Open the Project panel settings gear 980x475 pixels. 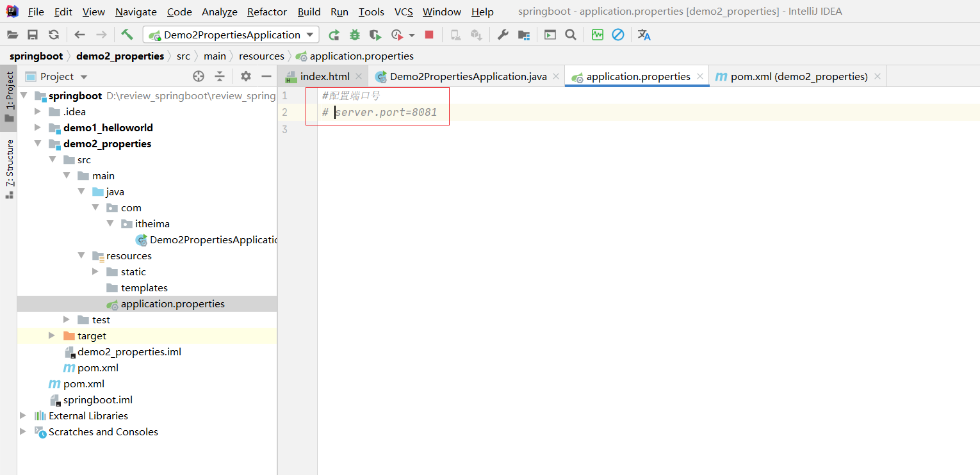[x=245, y=77]
